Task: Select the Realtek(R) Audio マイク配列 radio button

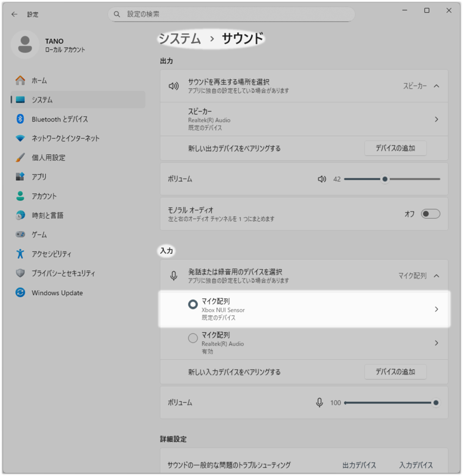Action: pos(192,338)
